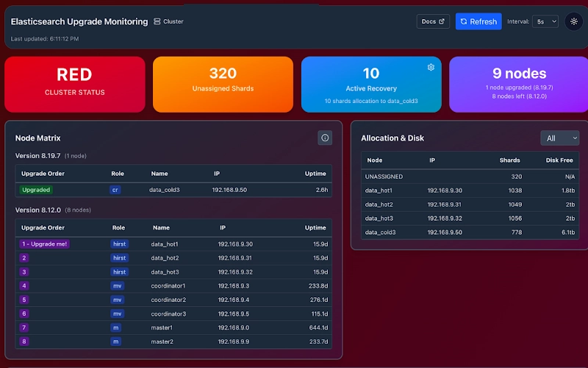Click the Version 8.12.0 section heading
Screen dimensions: 588x368
38,210
